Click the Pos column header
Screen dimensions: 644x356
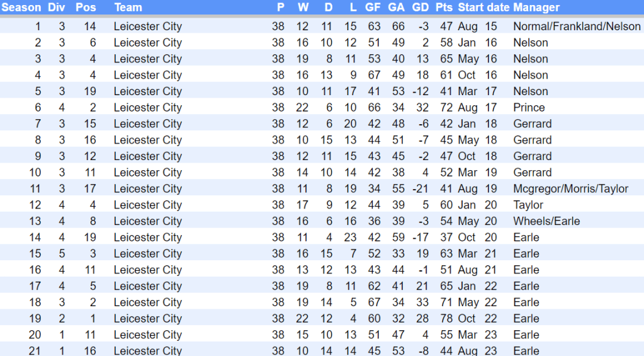tap(86, 8)
